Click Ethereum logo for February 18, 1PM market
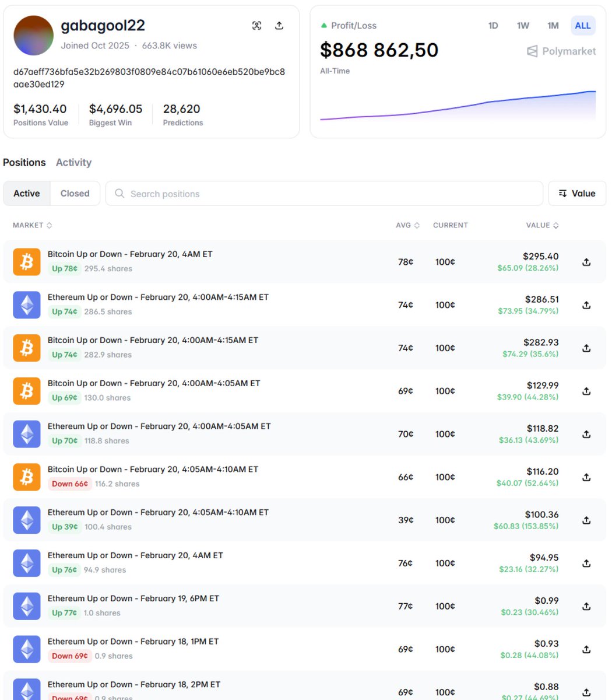 click(x=27, y=649)
